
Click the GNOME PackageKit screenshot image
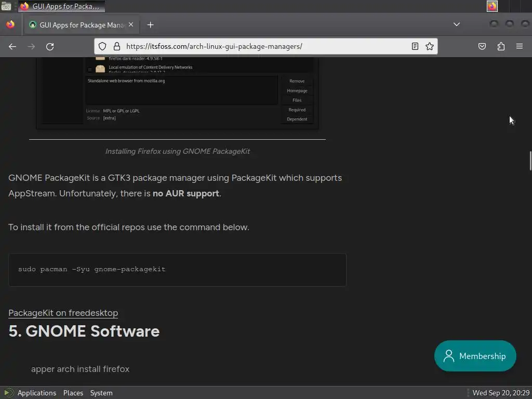tap(178, 94)
